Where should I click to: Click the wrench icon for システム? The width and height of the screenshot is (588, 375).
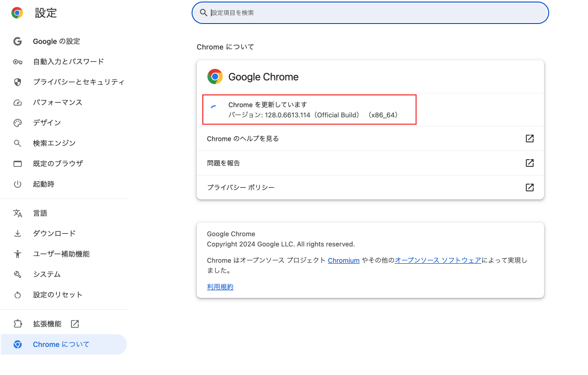click(x=18, y=274)
